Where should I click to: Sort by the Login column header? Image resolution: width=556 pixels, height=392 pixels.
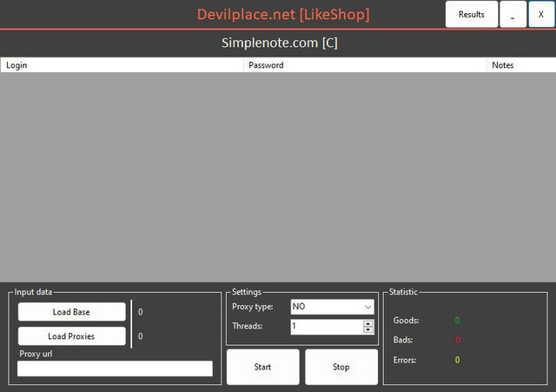(x=122, y=65)
